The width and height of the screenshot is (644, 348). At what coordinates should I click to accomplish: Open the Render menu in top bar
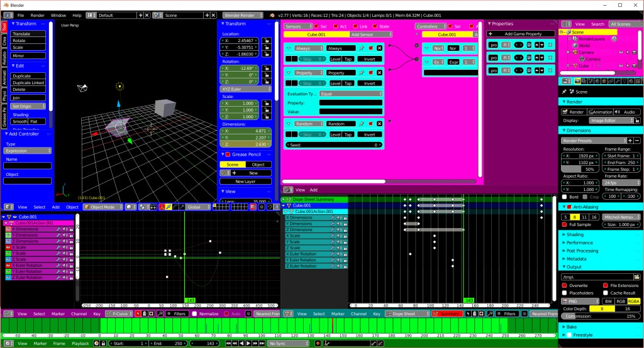click(37, 15)
